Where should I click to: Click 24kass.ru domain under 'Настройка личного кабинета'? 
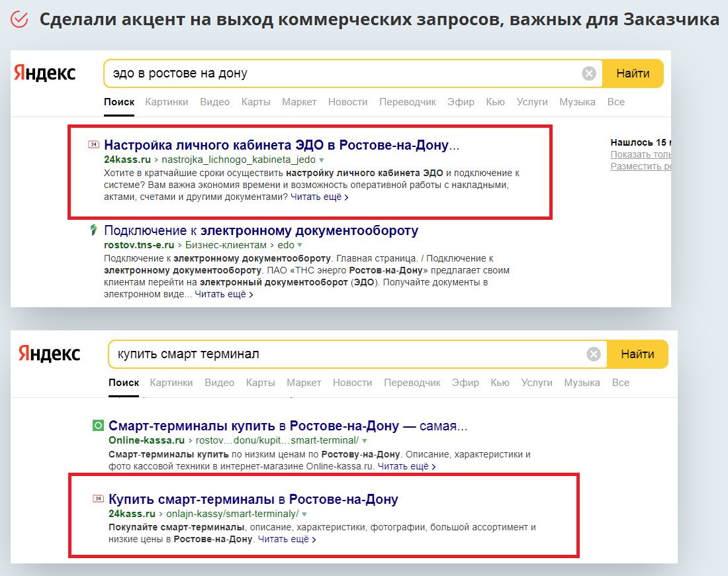(127, 160)
